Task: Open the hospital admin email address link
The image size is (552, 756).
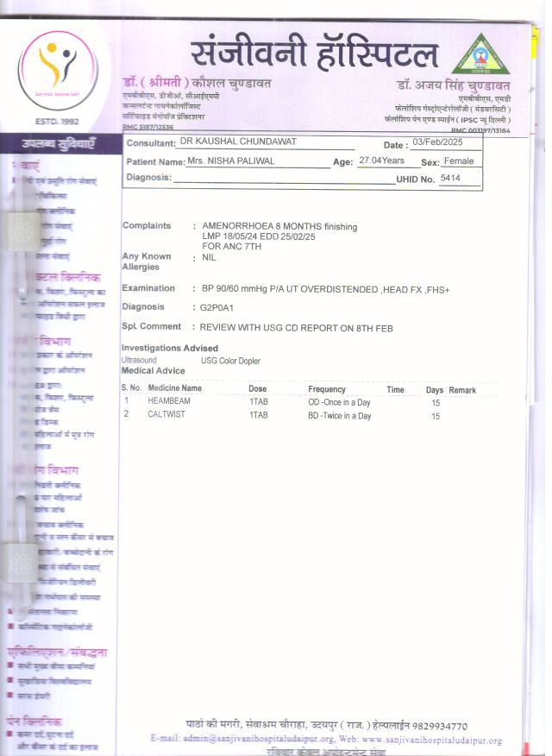Action: tap(245, 740)
